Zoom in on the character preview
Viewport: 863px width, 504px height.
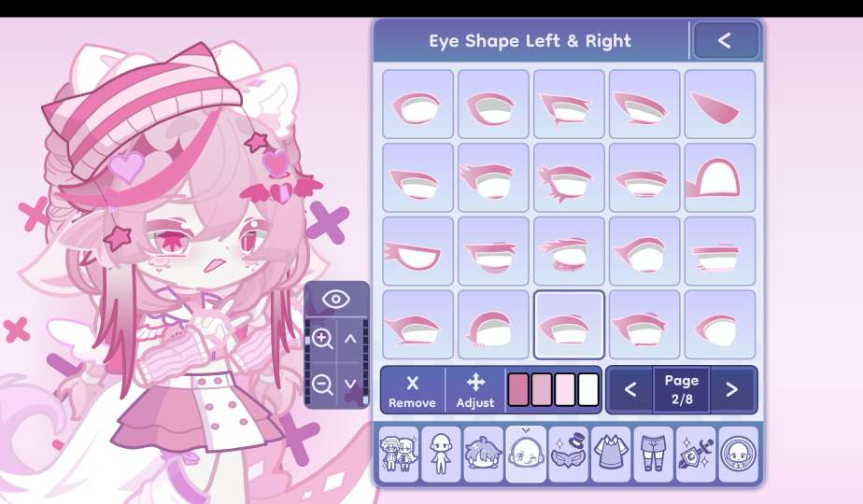pos(322,339)
